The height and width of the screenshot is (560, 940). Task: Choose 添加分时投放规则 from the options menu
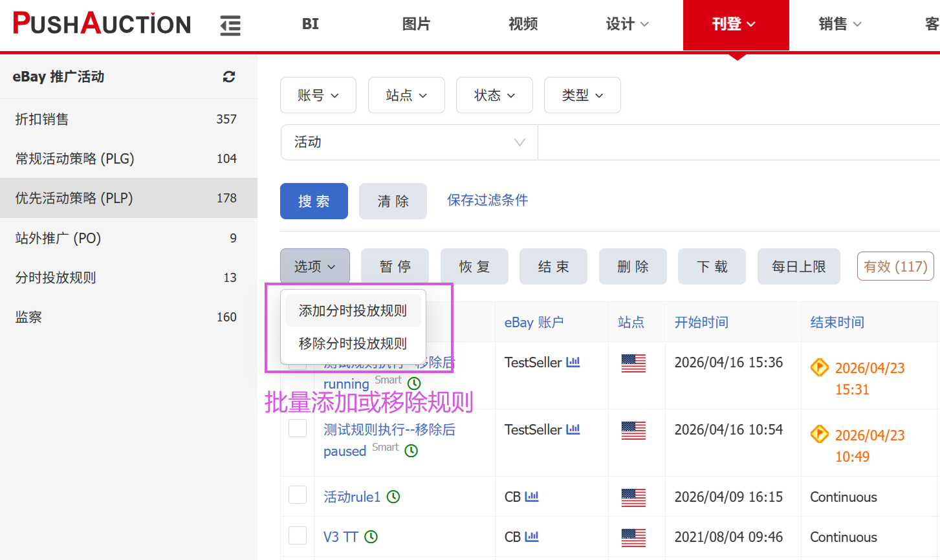pos(353,310)
